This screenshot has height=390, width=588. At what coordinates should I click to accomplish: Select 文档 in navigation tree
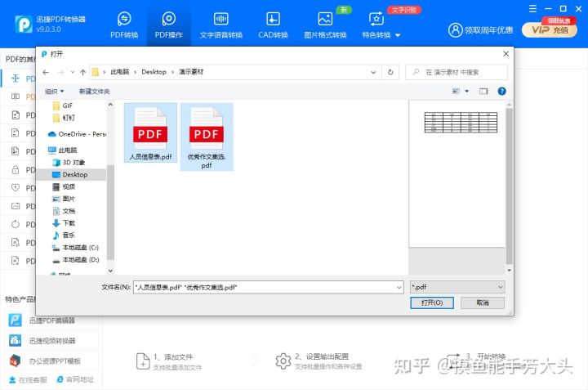[64, 211]
